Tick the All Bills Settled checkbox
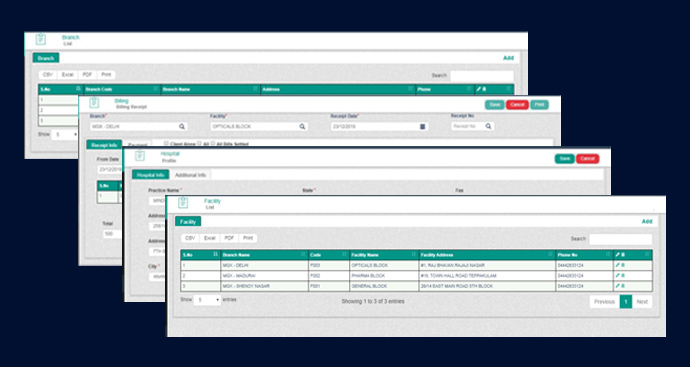 coord(213,143)
